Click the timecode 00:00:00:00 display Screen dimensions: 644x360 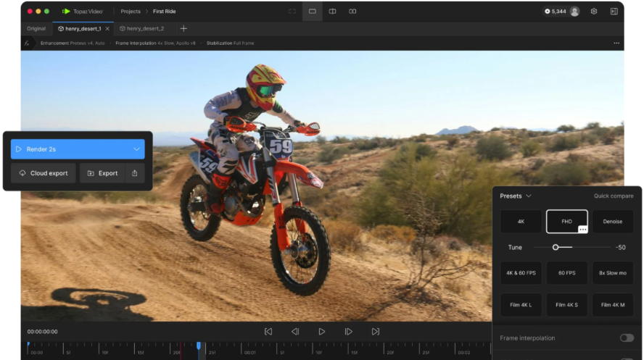point(42,332)
